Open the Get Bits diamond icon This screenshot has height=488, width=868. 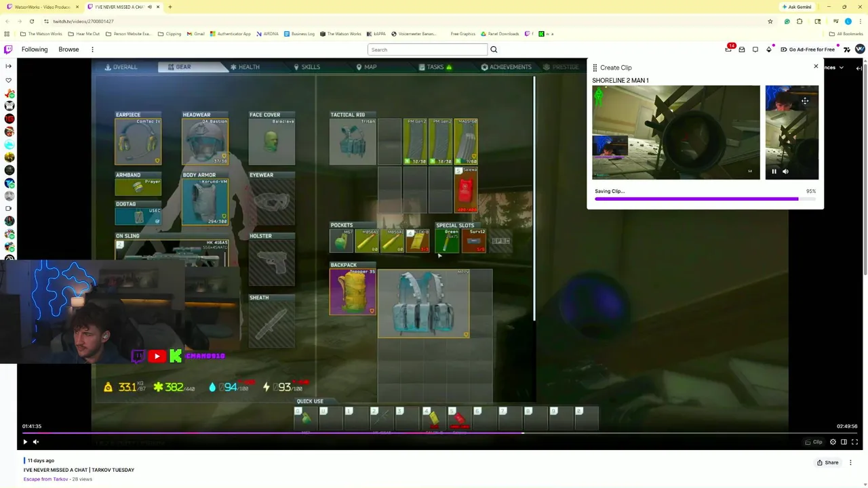pos(769,49)
